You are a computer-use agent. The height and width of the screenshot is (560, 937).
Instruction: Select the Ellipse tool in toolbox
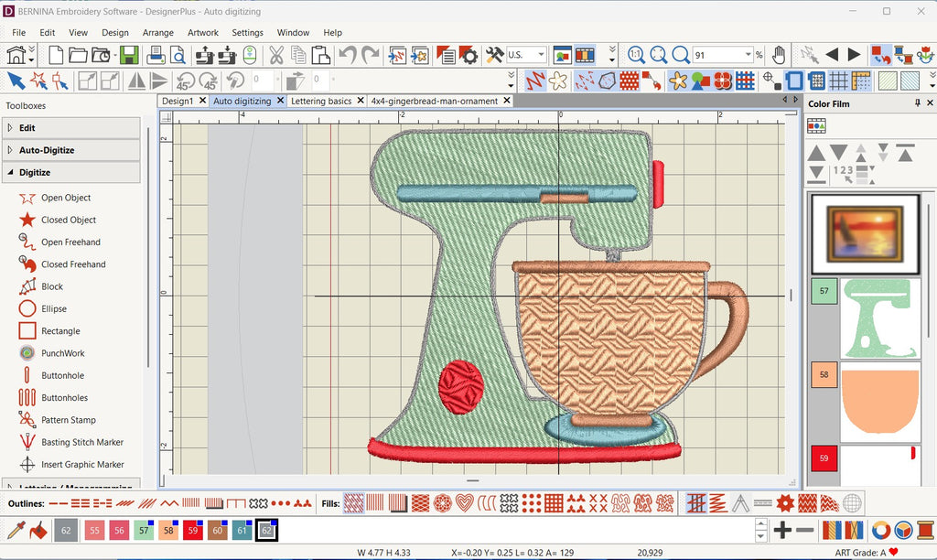pos(54,308)
